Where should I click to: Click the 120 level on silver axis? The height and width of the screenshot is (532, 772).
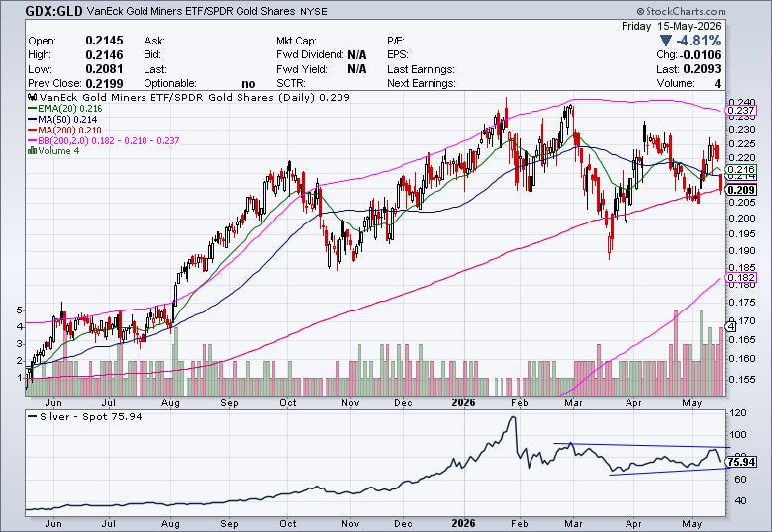click(x=738, y=413)
